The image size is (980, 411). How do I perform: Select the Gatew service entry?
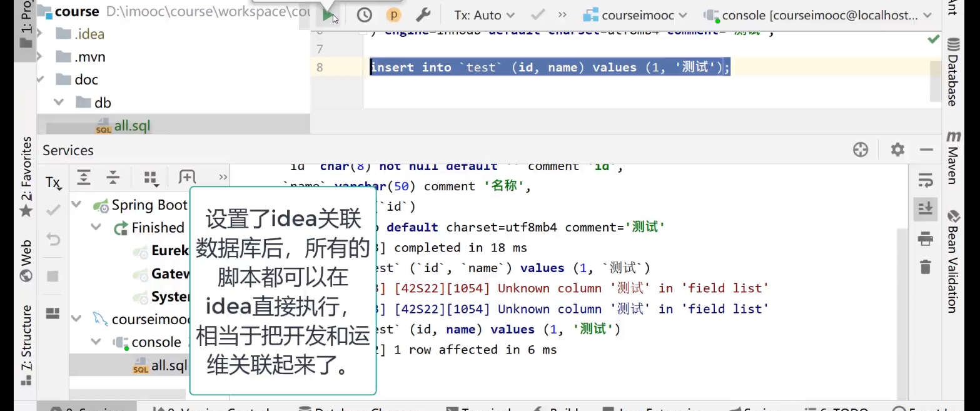click(161, 273)
